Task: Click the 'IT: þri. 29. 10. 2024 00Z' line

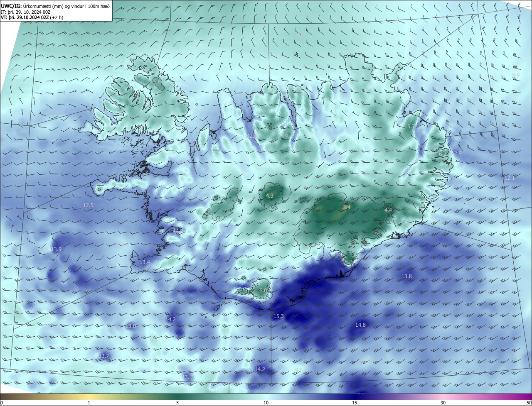Action: [x=25, y=12]
